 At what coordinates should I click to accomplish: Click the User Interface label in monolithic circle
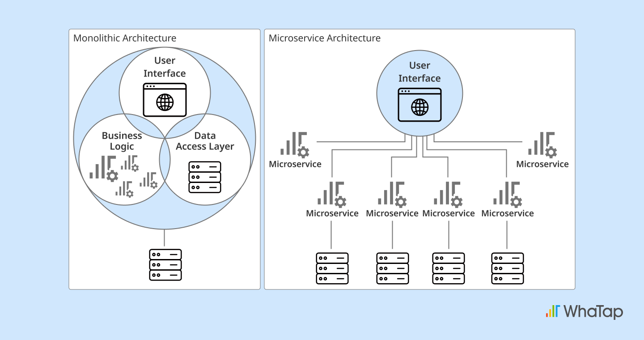165,67
